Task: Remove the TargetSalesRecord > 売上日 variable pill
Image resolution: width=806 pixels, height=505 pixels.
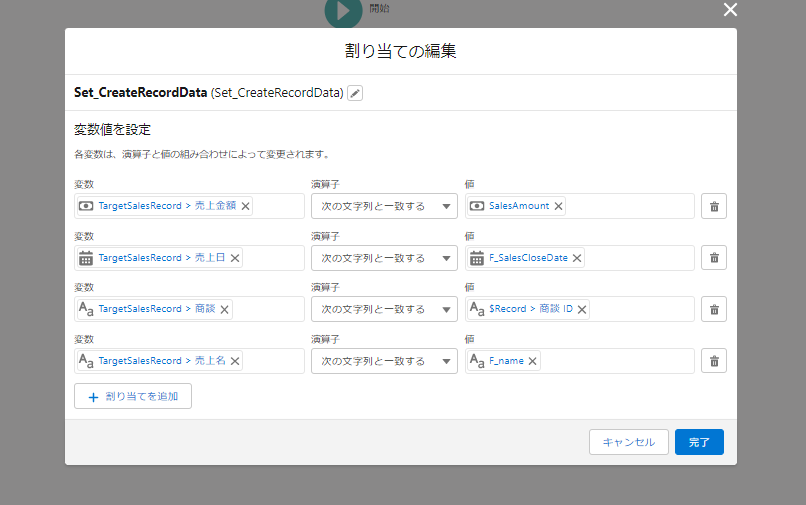Action: point(235,258)
